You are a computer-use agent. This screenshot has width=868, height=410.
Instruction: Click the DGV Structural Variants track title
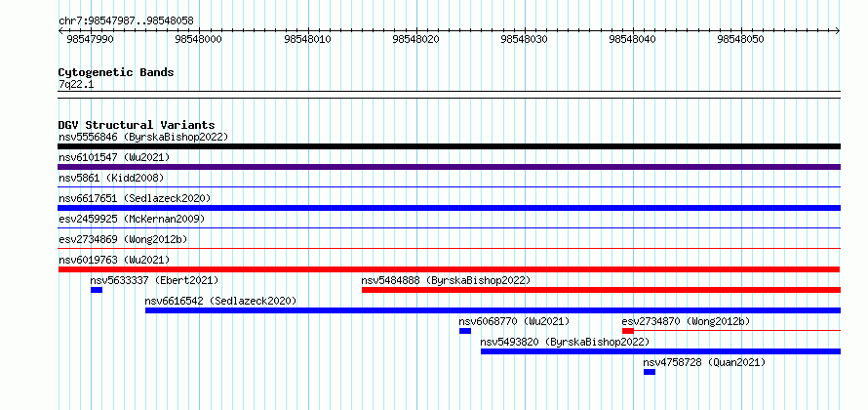137,125
